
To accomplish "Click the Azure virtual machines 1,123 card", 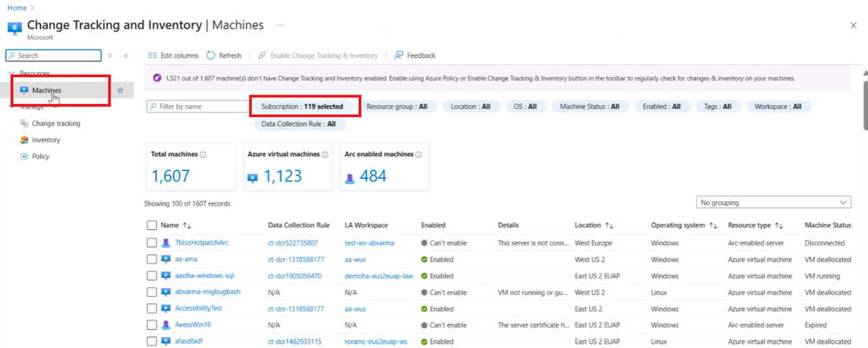I will click(288, 167).
